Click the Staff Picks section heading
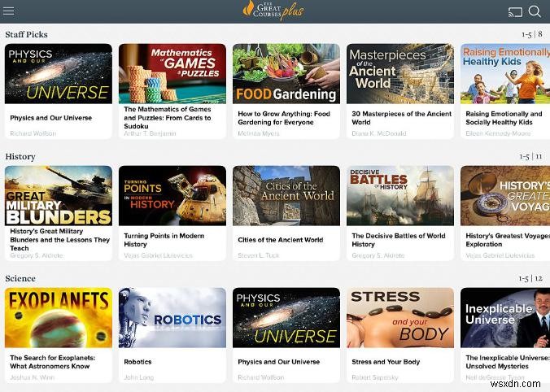 click(x=26, y=34)
